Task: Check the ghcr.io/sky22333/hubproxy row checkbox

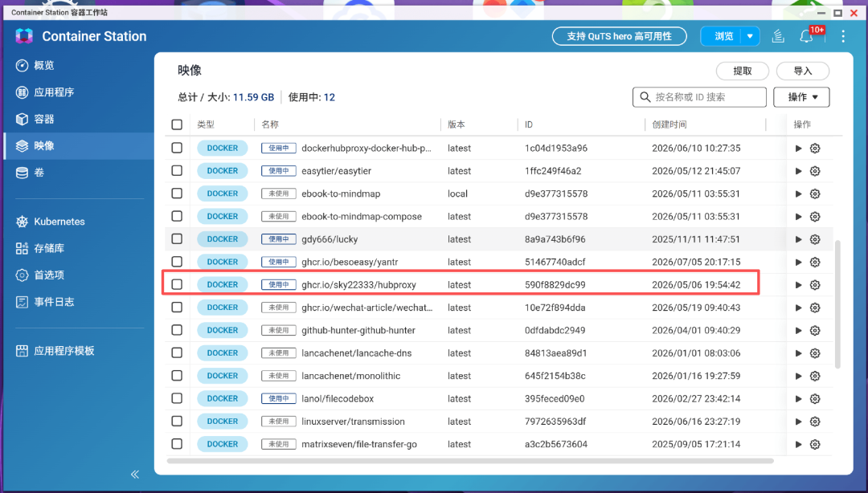Action: tap(177, 284)
